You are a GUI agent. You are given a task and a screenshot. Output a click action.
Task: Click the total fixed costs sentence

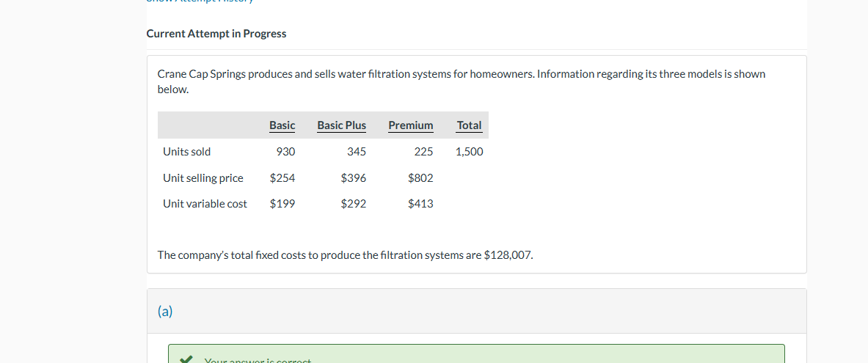[346, 255]
